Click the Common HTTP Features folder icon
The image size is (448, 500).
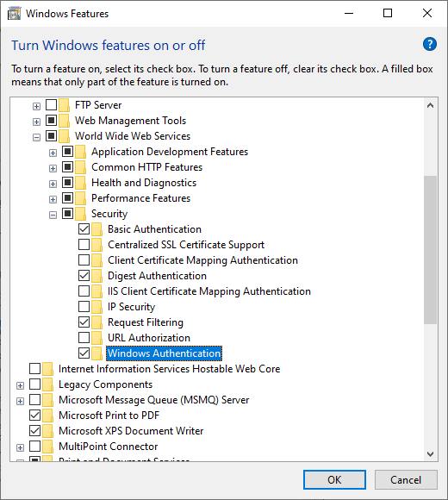(81, 167)
